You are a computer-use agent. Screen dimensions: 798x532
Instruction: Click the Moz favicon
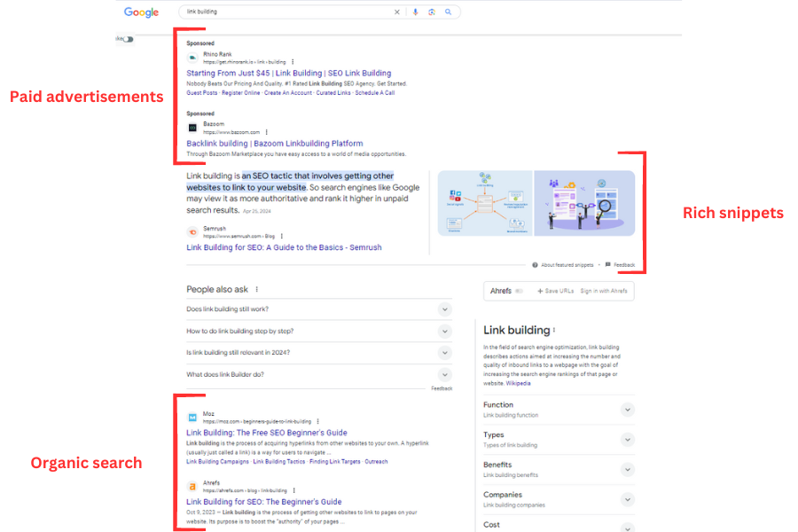(x=192, y=418)
